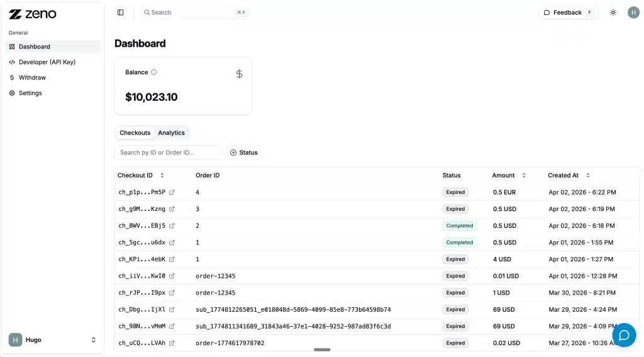Collapse the sidebar panel icon
644x357 pixels.
(x=121, y=13)
